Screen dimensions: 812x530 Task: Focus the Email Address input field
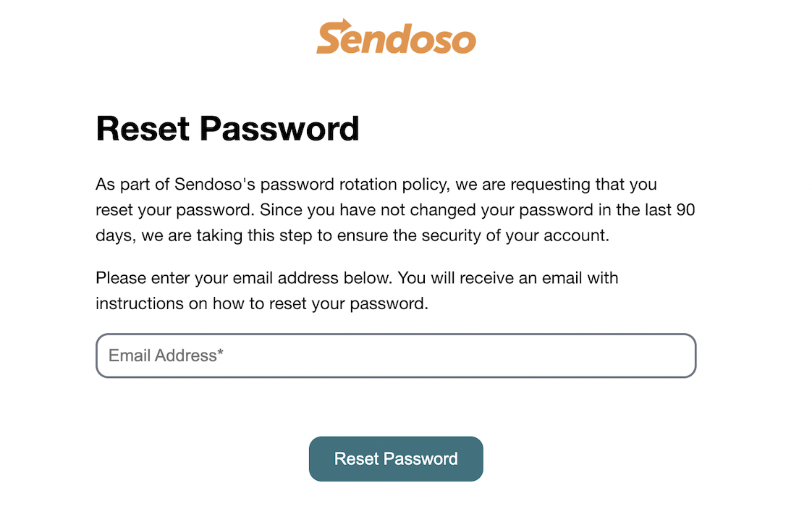[x=396, y=356]
